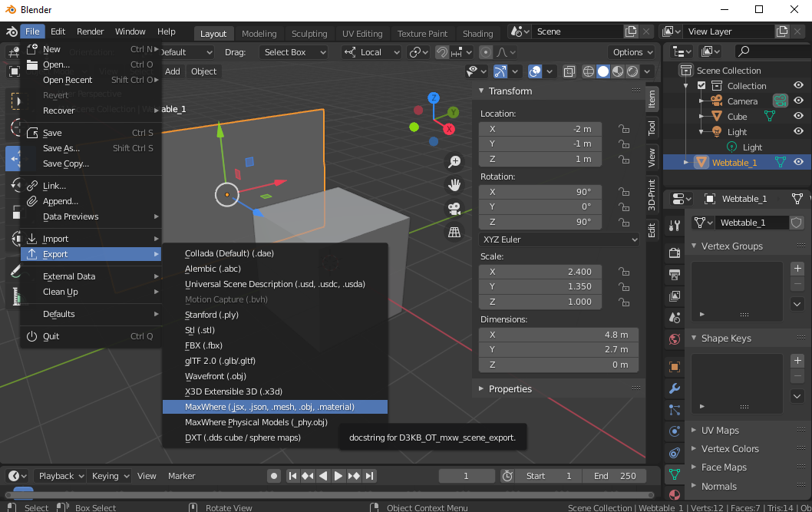This screenshot has width=812, height=512.
Task: Click Save As... in File menu
Action: (91, 148)
